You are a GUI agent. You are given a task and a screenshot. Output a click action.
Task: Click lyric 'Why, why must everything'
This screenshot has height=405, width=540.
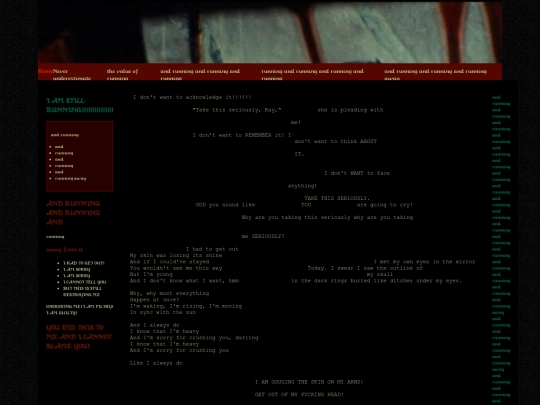point(169,293)
